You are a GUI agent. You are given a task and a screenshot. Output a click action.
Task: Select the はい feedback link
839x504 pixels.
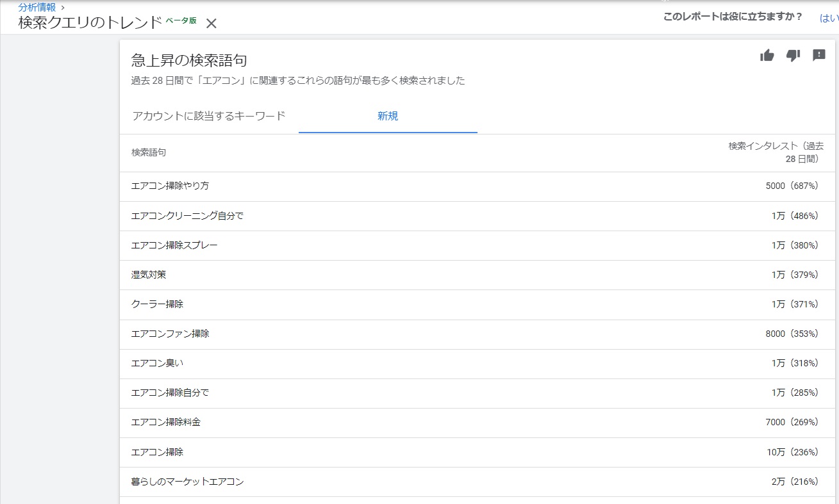pyautogui.click(x=829, y=19)
